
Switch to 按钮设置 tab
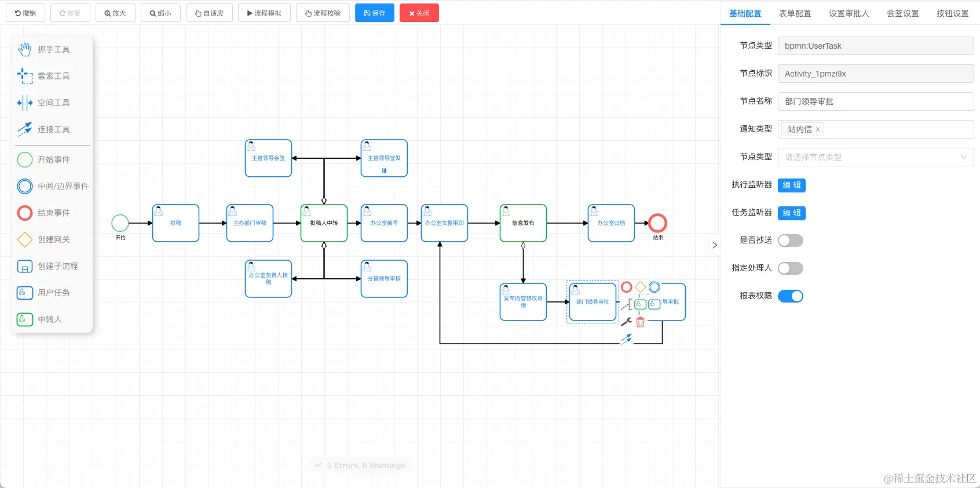point(953,13)
